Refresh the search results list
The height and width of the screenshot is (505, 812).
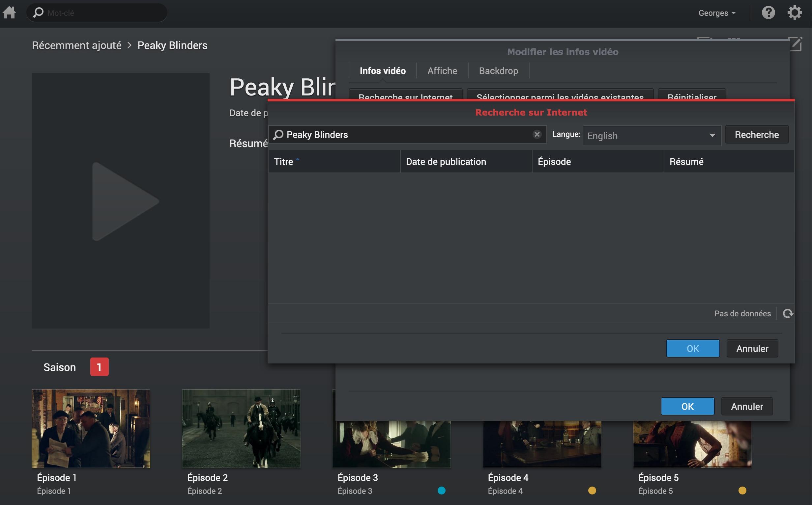pyautogui.click(x=788, y=313)
